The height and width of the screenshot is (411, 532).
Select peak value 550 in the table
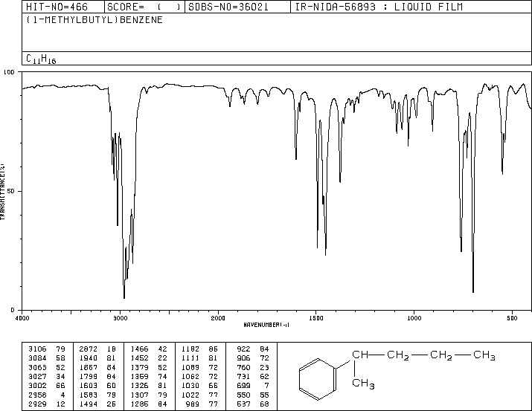pos(243,395)
